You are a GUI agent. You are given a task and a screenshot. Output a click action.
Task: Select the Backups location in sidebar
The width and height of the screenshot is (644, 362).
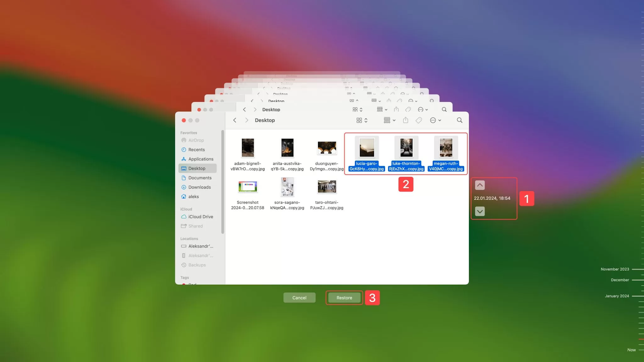pyautogui.click(x=197, y=265)
